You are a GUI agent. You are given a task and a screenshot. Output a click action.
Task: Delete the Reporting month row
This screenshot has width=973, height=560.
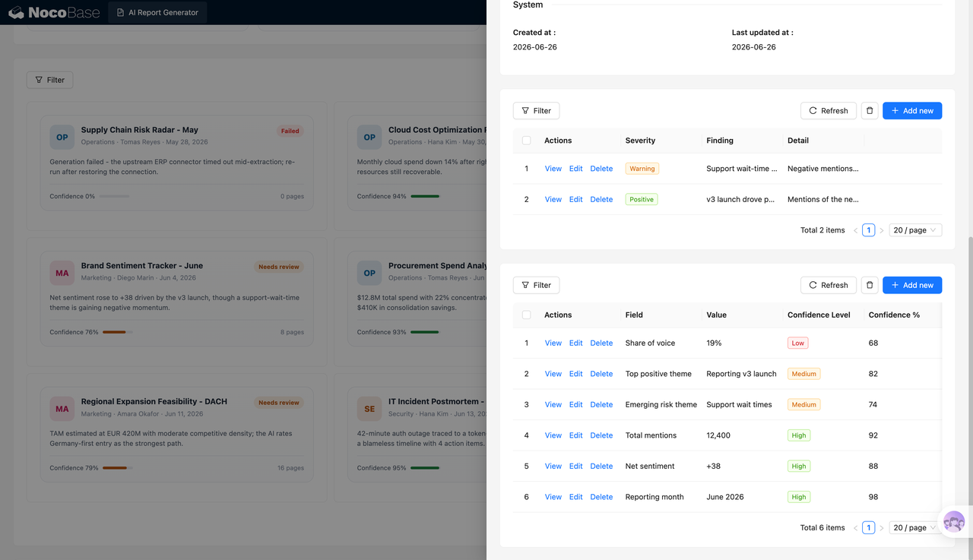[x=601, y=497]
